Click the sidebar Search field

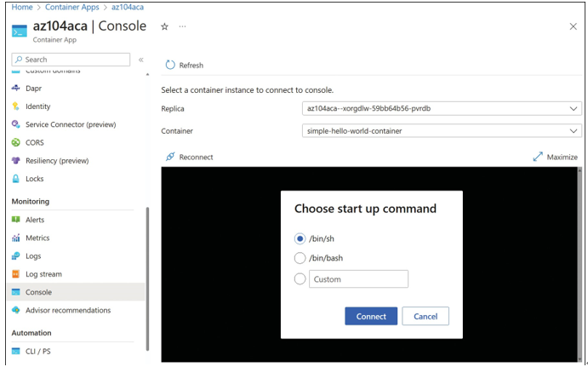coord(71,60)
